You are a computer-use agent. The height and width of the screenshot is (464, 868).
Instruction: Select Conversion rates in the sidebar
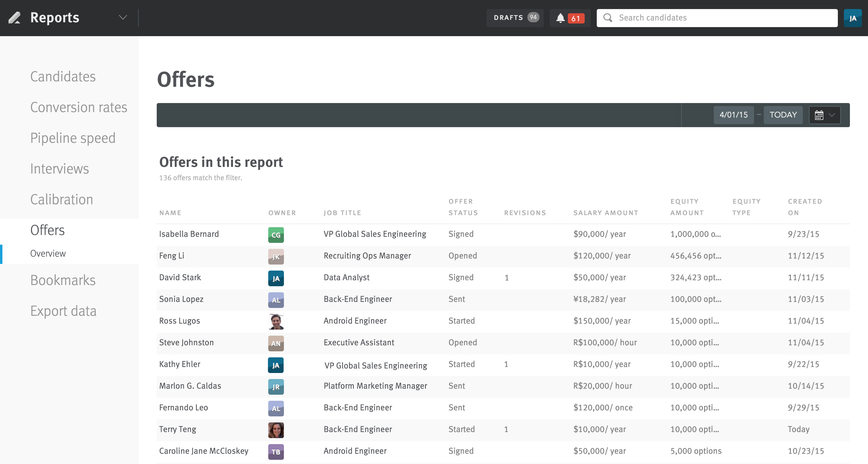(78, 107)
